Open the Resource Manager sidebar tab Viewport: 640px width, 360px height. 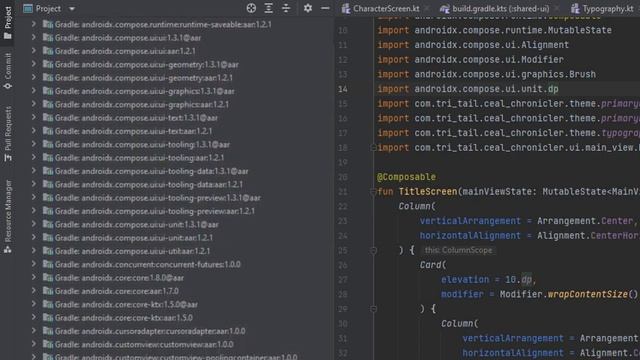[8, 217]
